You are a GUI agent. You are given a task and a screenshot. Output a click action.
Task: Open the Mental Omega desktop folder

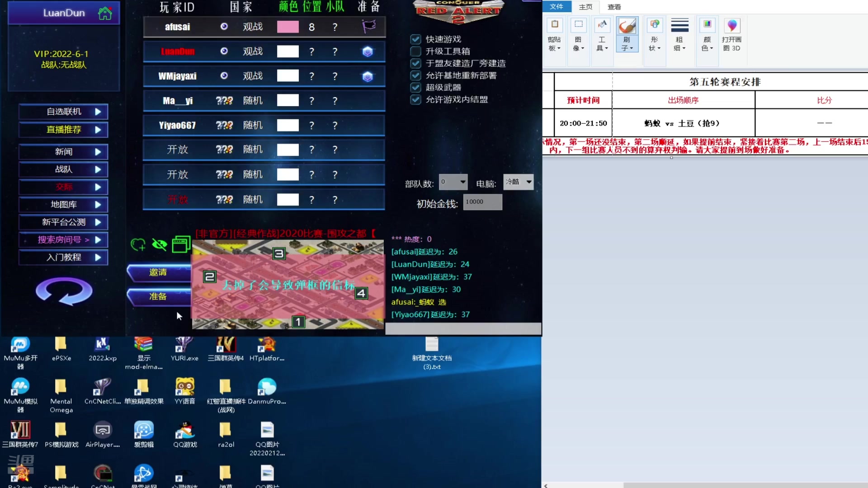[61, 395]
